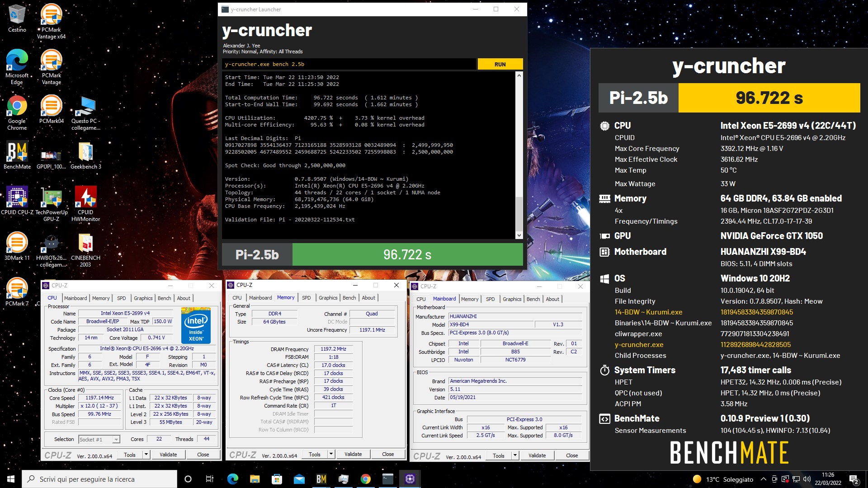This screenshot has height=488, width=868.
Task: Select CPU tab in right CPU-Z window
Action: coord(421,299)
